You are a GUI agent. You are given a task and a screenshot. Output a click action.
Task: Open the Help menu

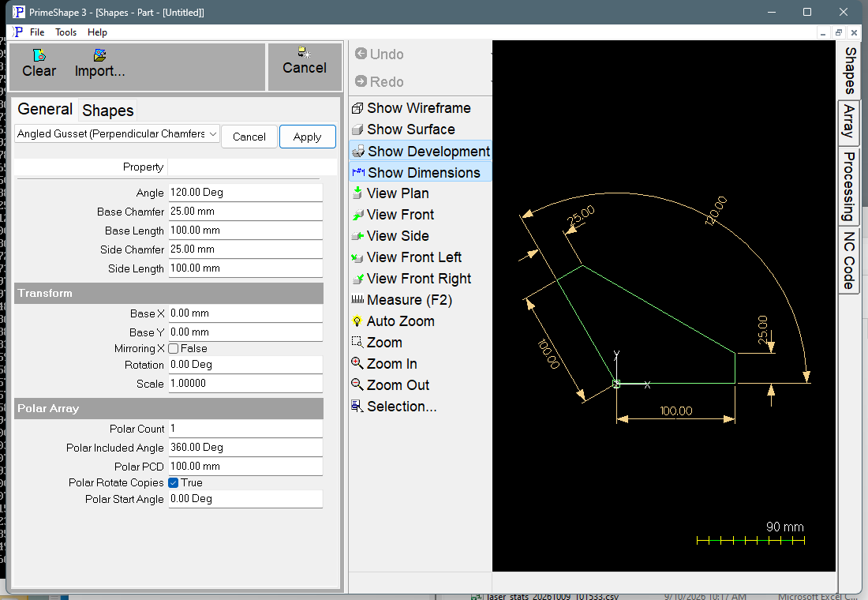click(x=97, y=32)
